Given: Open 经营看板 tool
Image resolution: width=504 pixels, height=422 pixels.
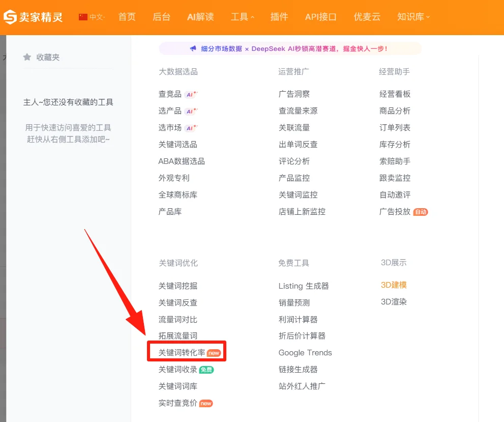Looking at the screenshot, I should [395, 94].
